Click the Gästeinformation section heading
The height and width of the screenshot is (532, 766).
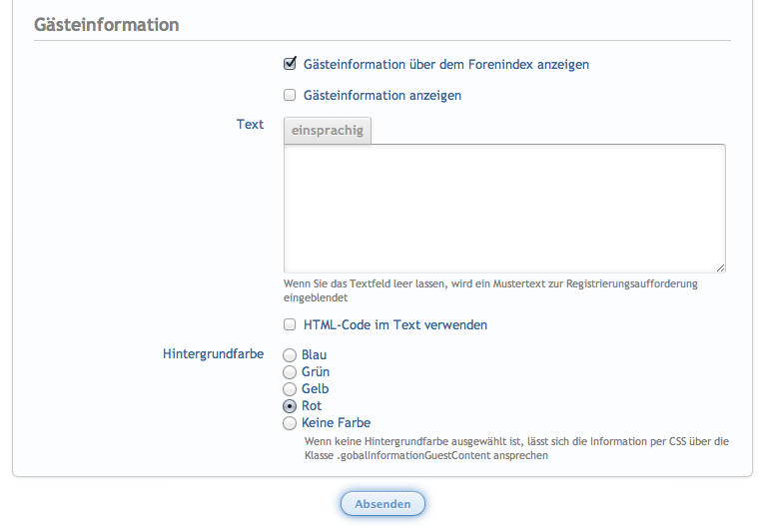coord(107,25)
